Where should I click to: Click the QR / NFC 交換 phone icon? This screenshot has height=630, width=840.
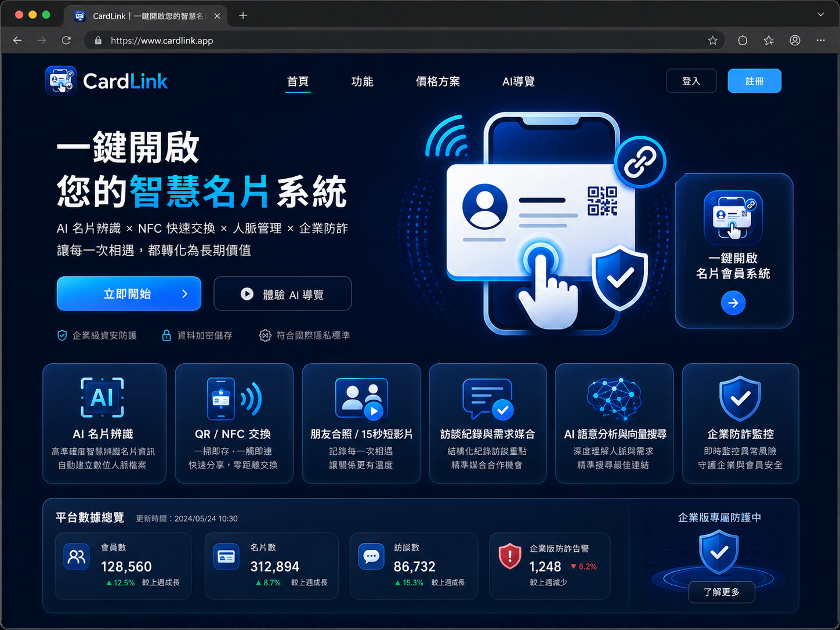pyautogui.click(x=234, y=399)
